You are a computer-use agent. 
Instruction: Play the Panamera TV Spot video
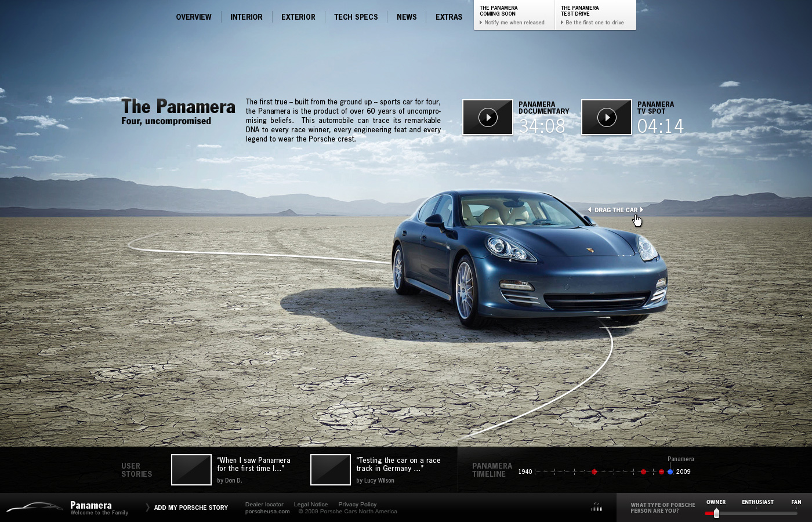tap(607, 117)
